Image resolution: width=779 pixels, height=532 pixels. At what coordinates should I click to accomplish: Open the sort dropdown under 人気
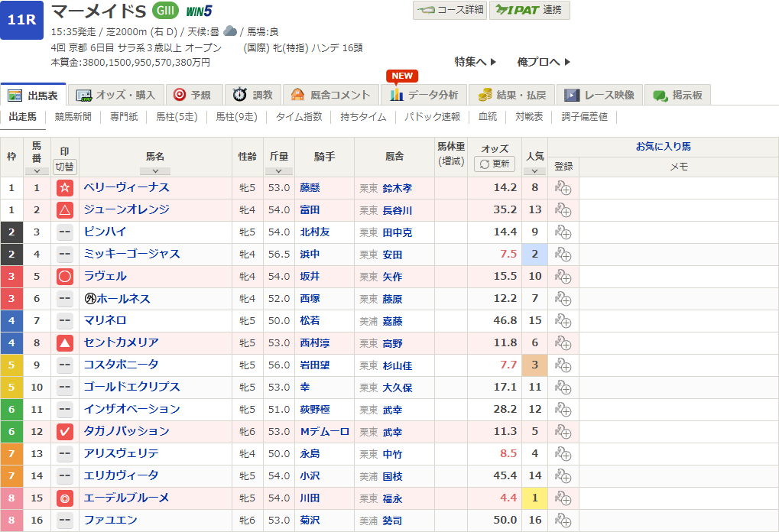tap(534, 170)
